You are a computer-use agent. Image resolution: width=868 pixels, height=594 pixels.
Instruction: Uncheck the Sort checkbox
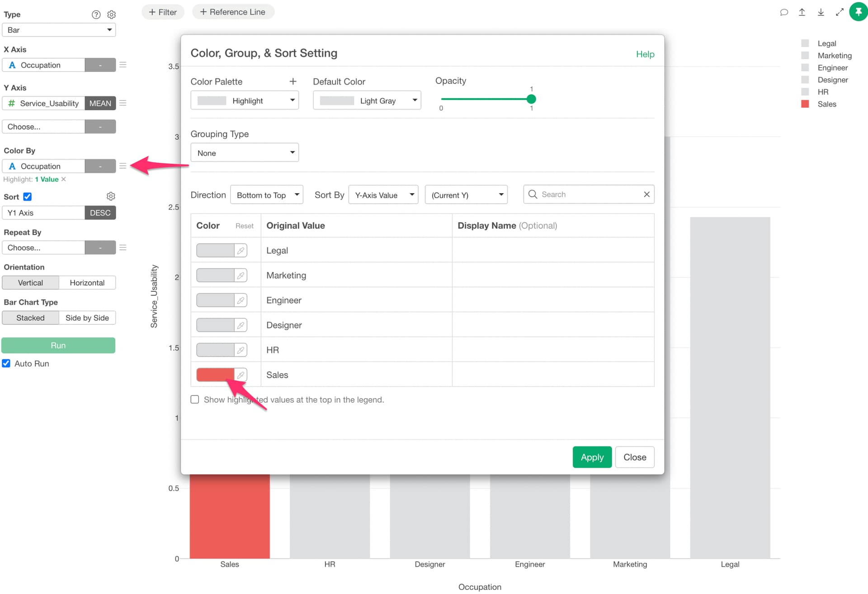tap(28, 197)
